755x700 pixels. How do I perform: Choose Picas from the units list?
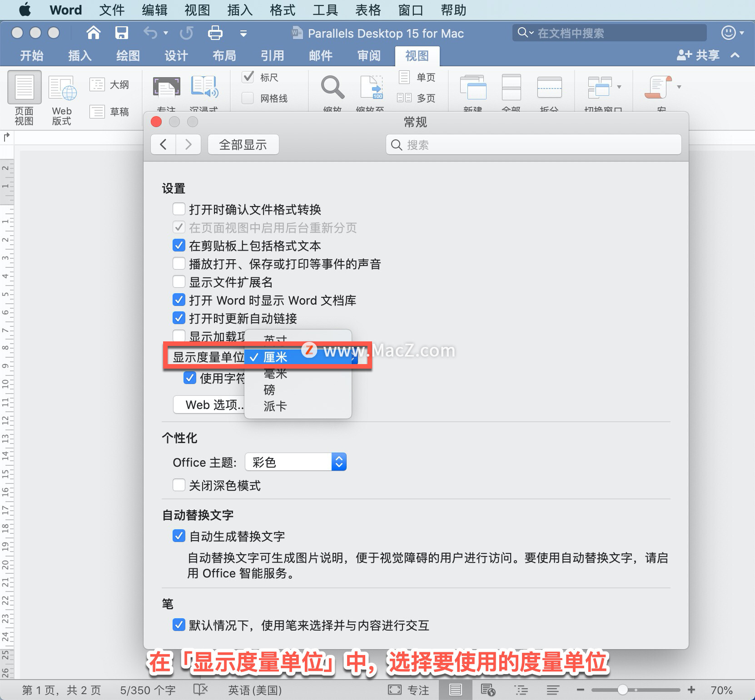coord(275,406)
